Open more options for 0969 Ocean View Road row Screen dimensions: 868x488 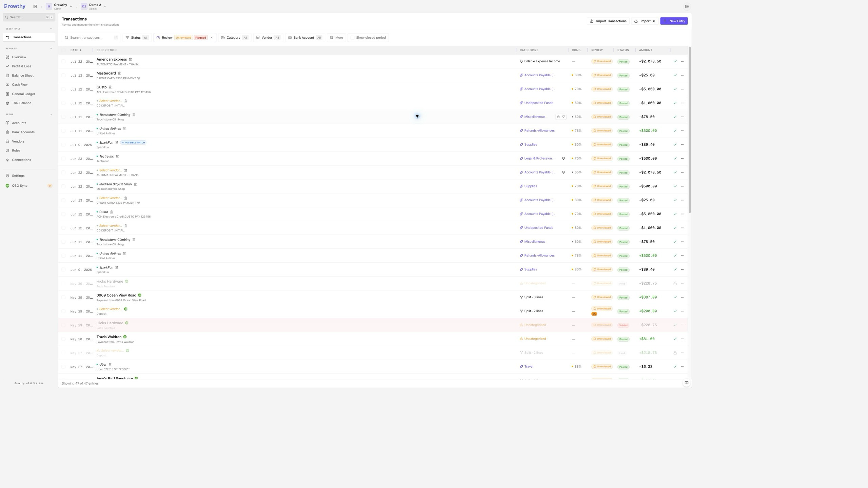[x=683, y=297]
